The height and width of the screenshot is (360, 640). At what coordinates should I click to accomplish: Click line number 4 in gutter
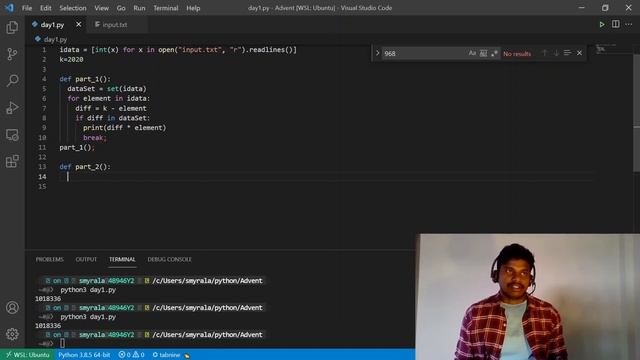pos(44,79)
